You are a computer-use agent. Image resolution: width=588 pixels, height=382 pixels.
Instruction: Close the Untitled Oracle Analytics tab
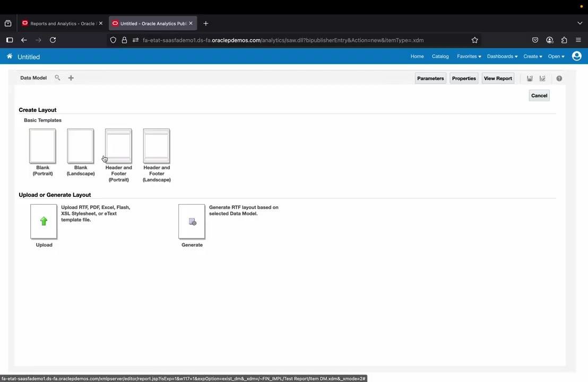191,23
